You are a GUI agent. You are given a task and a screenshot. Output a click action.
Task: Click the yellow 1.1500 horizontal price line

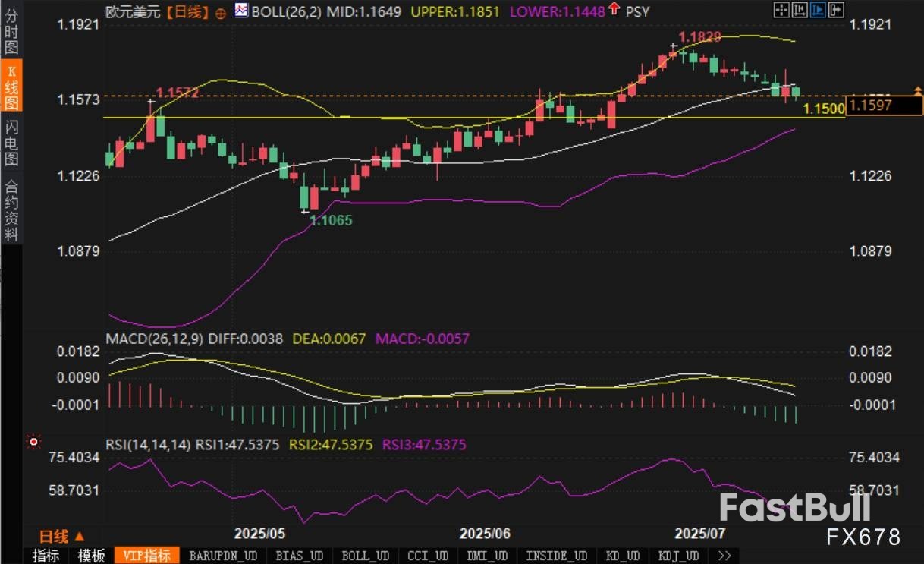coord(455,118)
